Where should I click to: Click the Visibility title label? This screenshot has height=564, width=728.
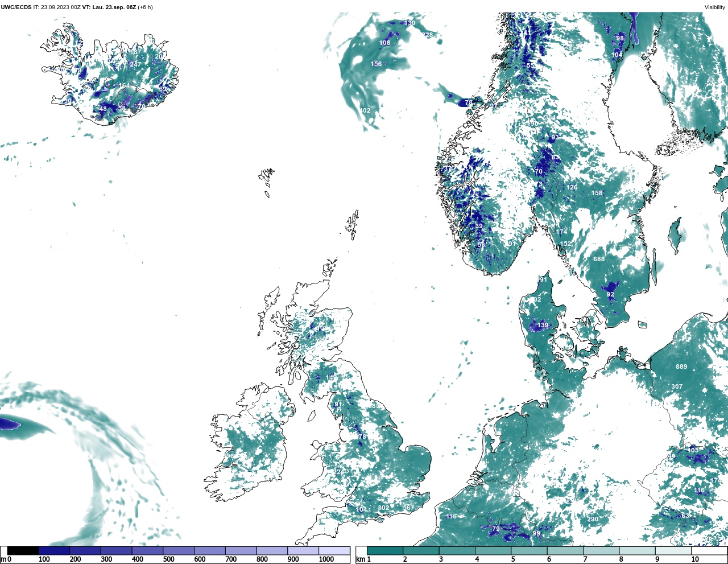714,7
